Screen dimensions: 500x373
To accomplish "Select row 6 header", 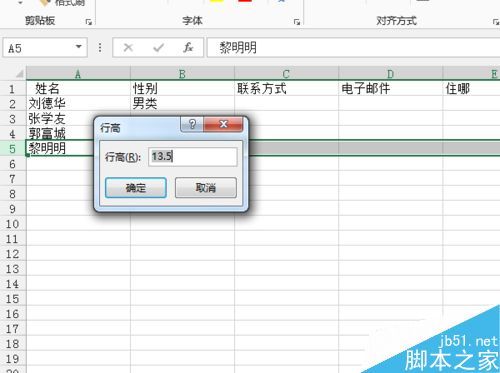I will (13, 164).
